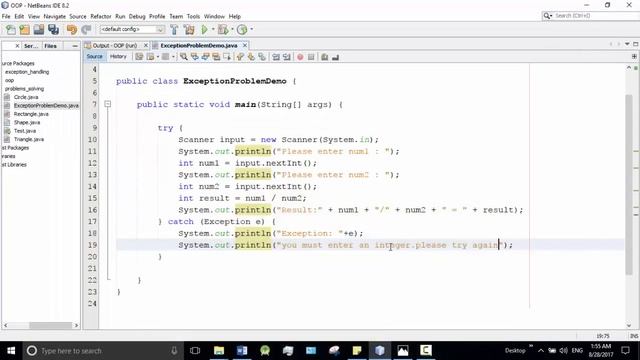Click the Redo toolbar icon
640x360 pixels.
point(86,29)
